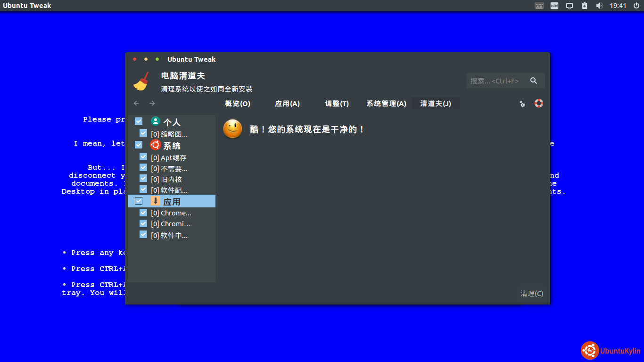Screen dimensions: 644x362
Task: Click the broom Janitor icon in header
Action: tap(141, 81)
